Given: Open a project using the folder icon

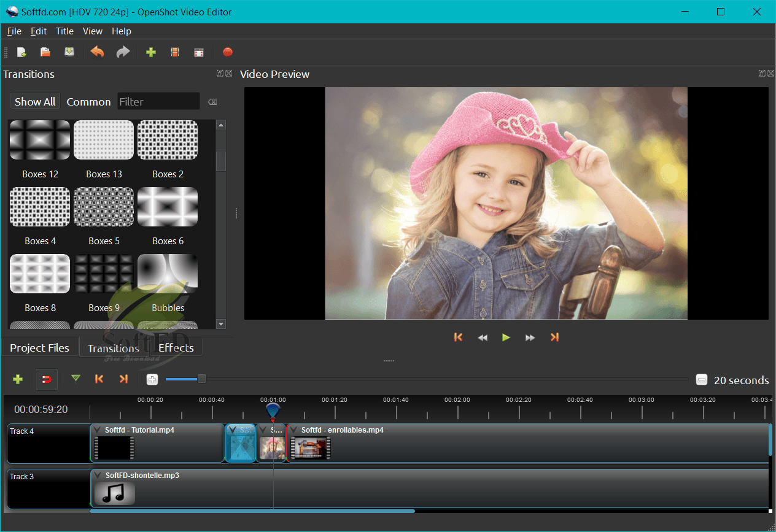Looking at the screenshot, I should pos(45,52).
